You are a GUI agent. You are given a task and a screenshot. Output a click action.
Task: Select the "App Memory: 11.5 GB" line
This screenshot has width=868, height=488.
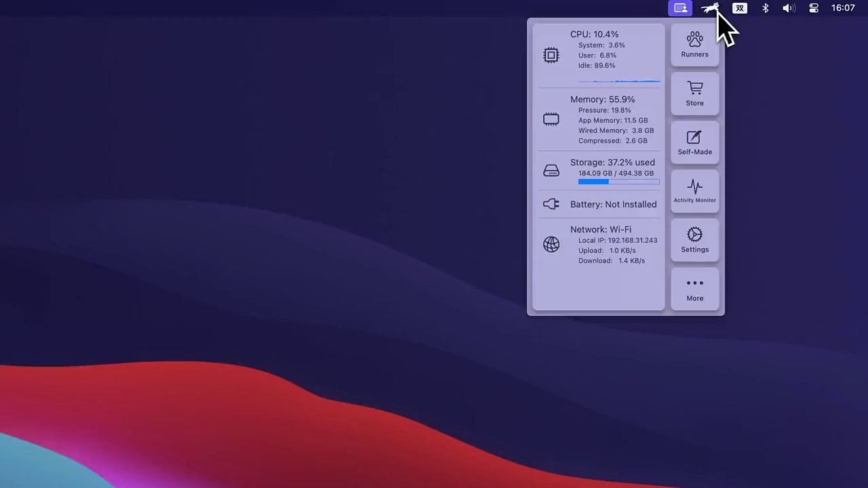(613, 120)
